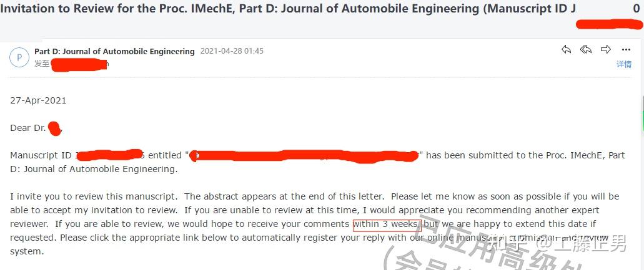Image resolution: width=644 pixels, height=270 pixels.
Task: Click the sender avatar circle marked P
Action: (19, 57)
